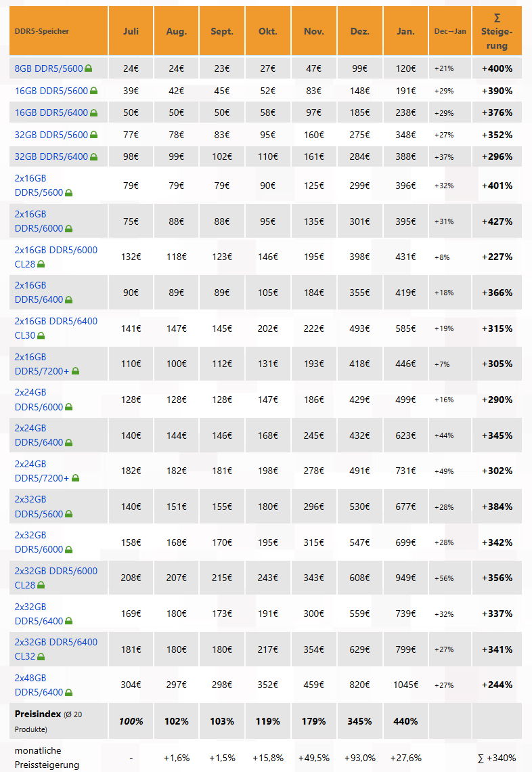Open the 2x24GB DDR5/7200+ link
Screen dimensions: 532x772
tap(42, 471)
